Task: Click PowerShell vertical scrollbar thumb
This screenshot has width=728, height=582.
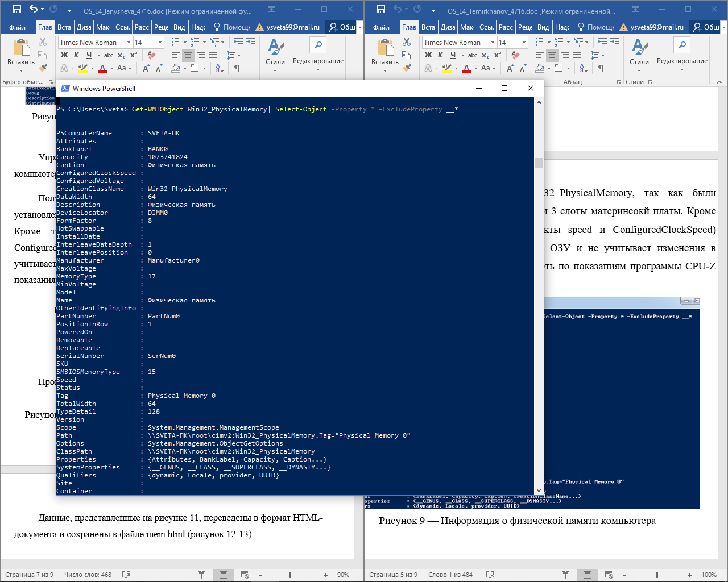Action: pyautogui.click(x=539, y=163)
